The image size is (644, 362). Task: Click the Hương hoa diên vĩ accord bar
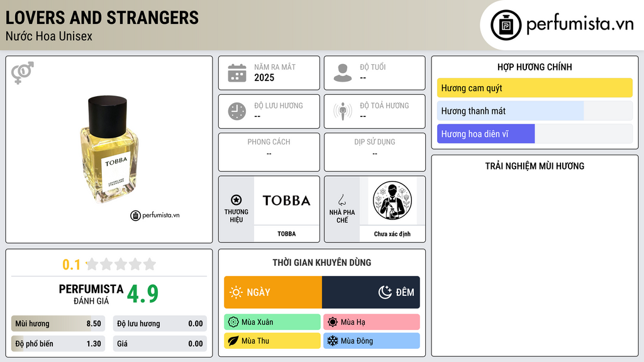click(535, 134)
